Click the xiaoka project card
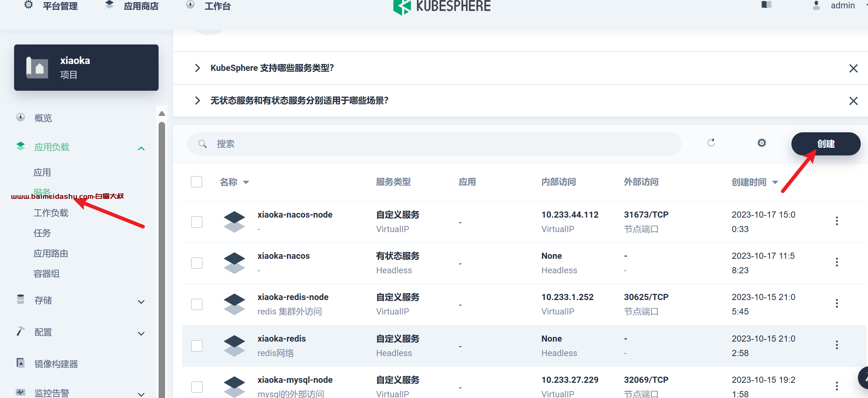This screenshot has width=868, height=398. [86, 68]
